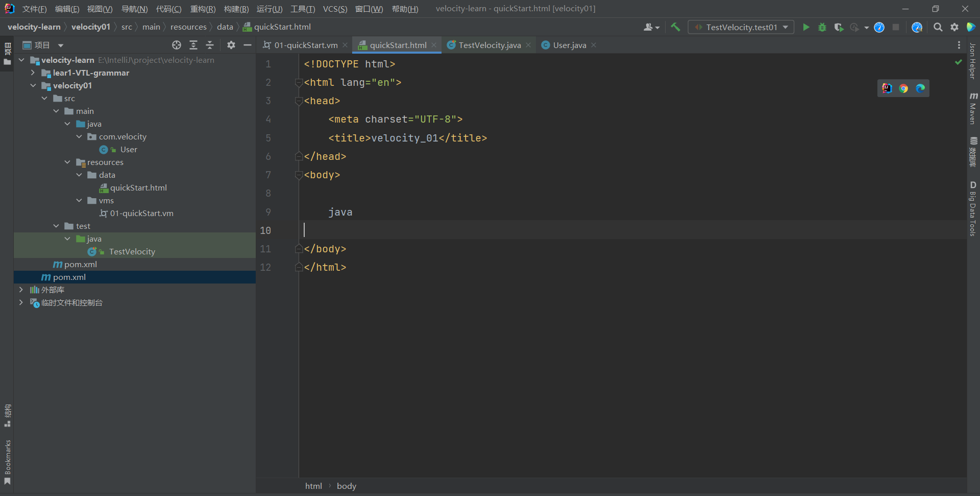The width and height of the screenshot is (980, 496).
Task: Switch to the User.java tab
Action: 570,45
